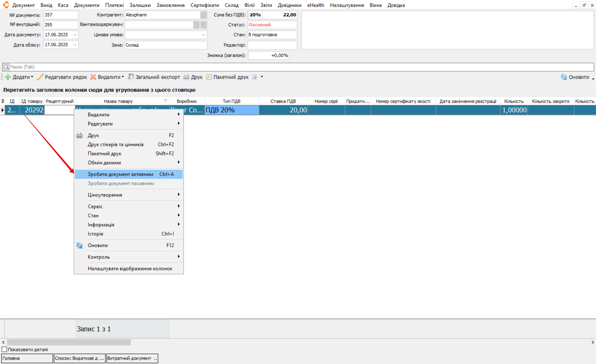
Task: Expand the Цінова умова combo box
Action: pyautogui.click(x=203, y=35)
